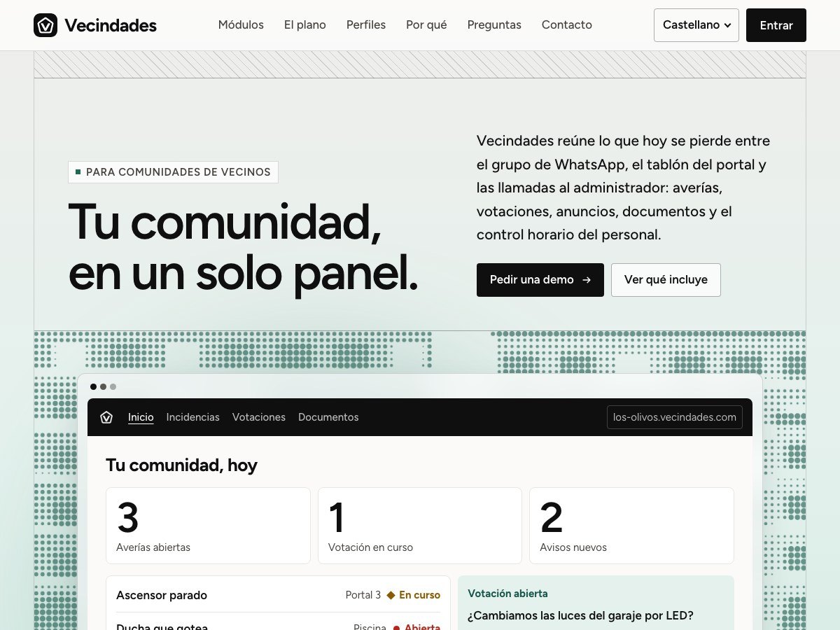
Task: Click the Pedir una demo button
Action: [x=540, y=280]
